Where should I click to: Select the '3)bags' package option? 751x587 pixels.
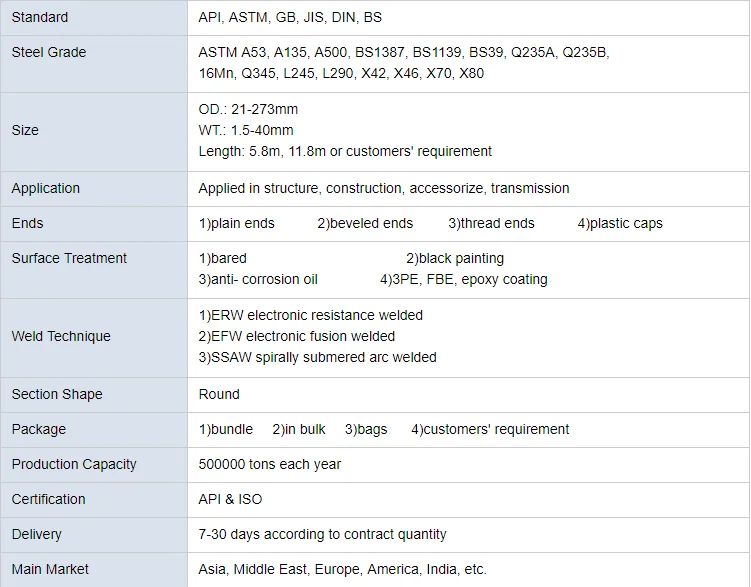(366, 429)
